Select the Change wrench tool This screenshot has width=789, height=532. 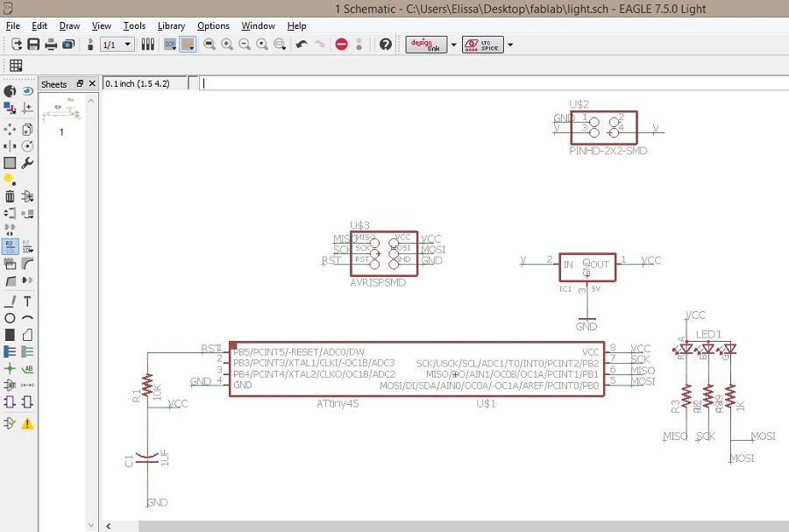click(x=27, y=163)
